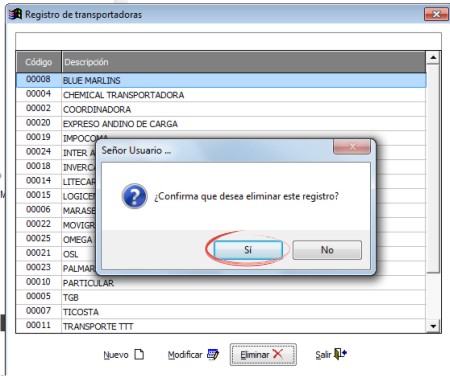The width and height of the screenshot is (450, 376).
Task: Cancel deletion with the No button
Action: [327, 250]
